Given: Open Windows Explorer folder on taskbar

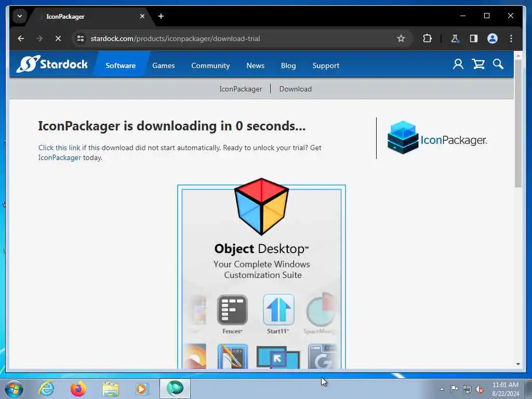Looking at the screenshot, I should tap(111, 389).
